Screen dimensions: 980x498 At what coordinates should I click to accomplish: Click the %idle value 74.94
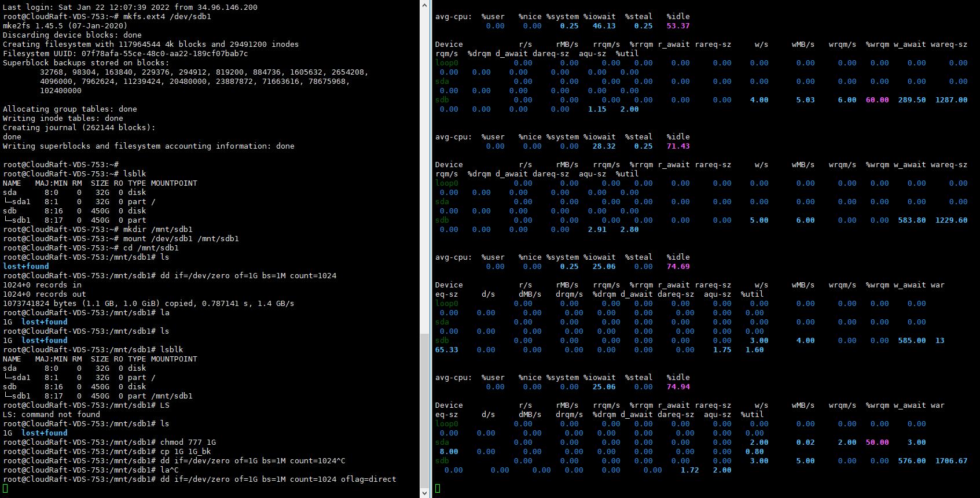[678, 387]
